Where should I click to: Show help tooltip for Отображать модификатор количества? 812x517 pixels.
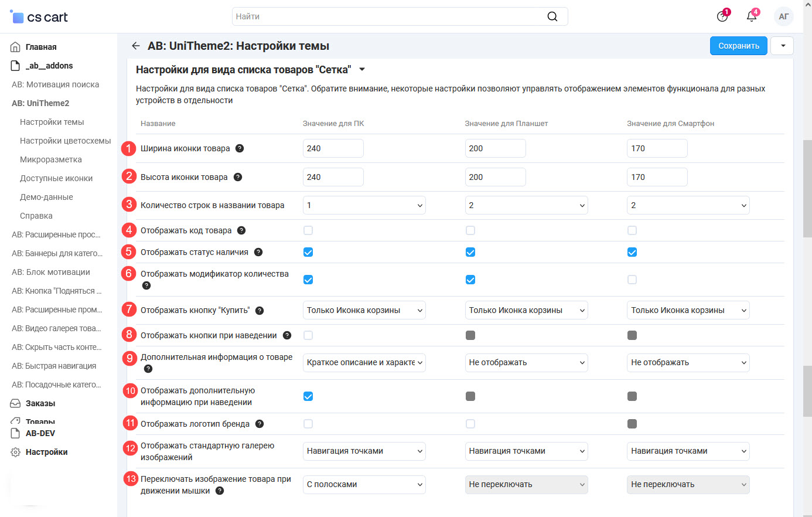[146, 285]
